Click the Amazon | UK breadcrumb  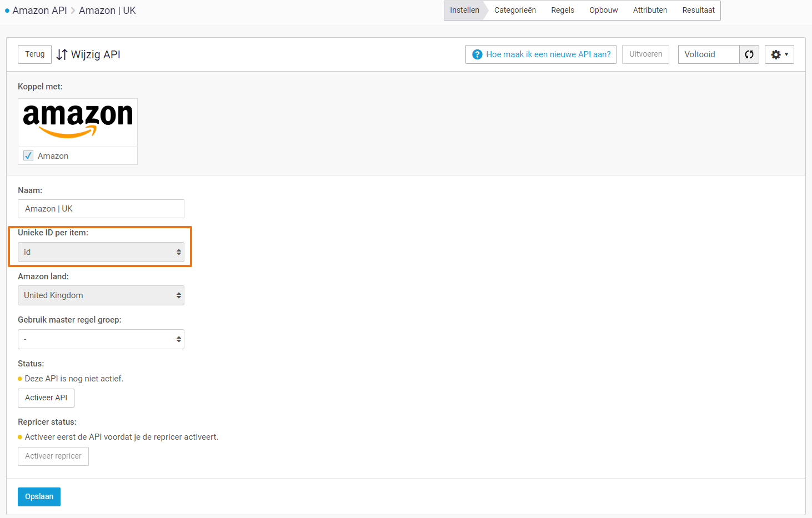(107, 11)
